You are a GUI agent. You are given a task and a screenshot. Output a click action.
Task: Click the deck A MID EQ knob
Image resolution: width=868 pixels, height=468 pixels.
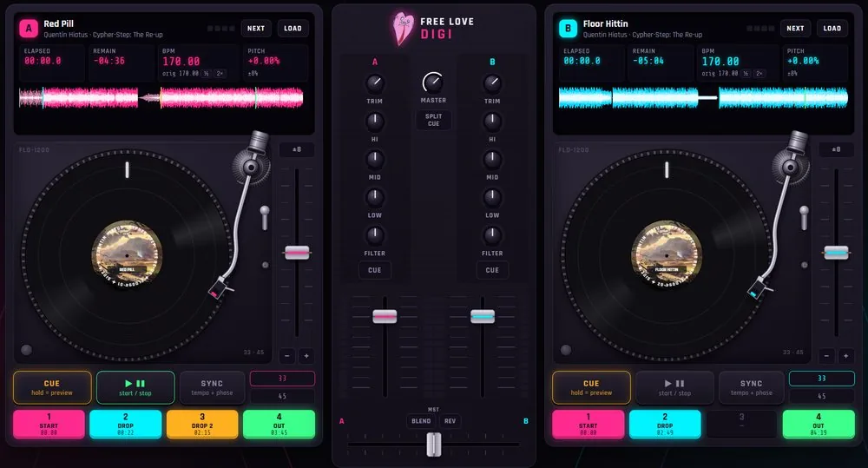pyautogui.click(x=375, y=159)
